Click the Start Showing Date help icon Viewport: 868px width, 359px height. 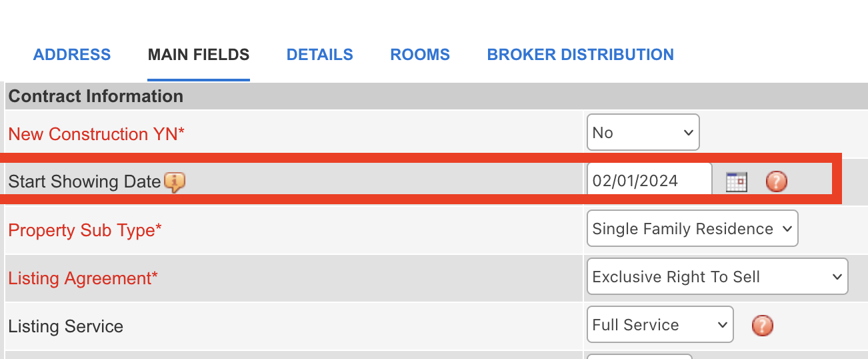pyautogui.click(x=777, y=182)
